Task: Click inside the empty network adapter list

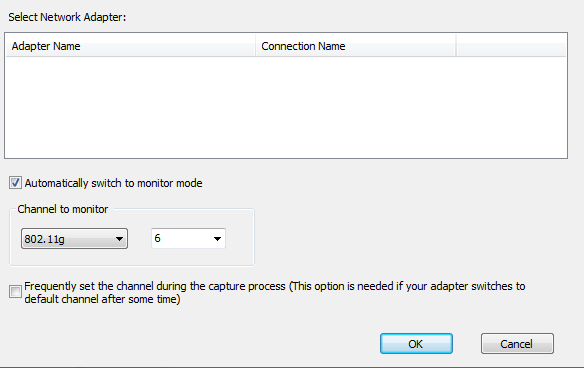Action: pos(286,107)
